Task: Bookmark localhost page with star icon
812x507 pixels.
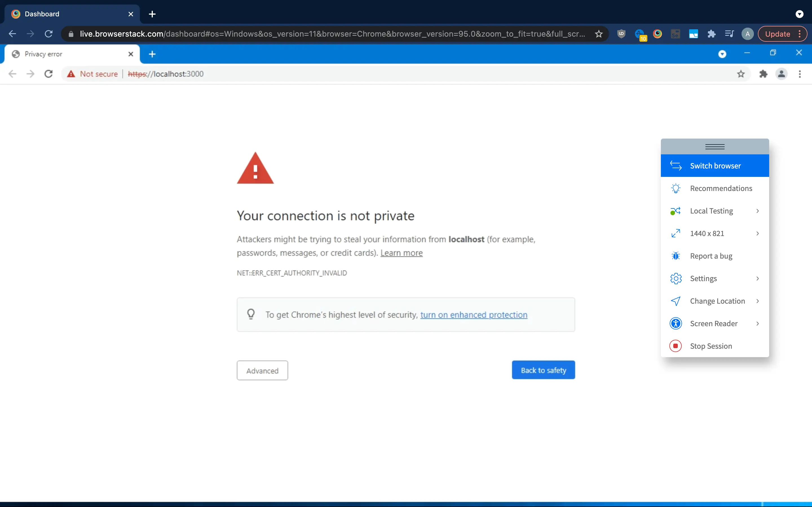Action: (x=741, y=74)
